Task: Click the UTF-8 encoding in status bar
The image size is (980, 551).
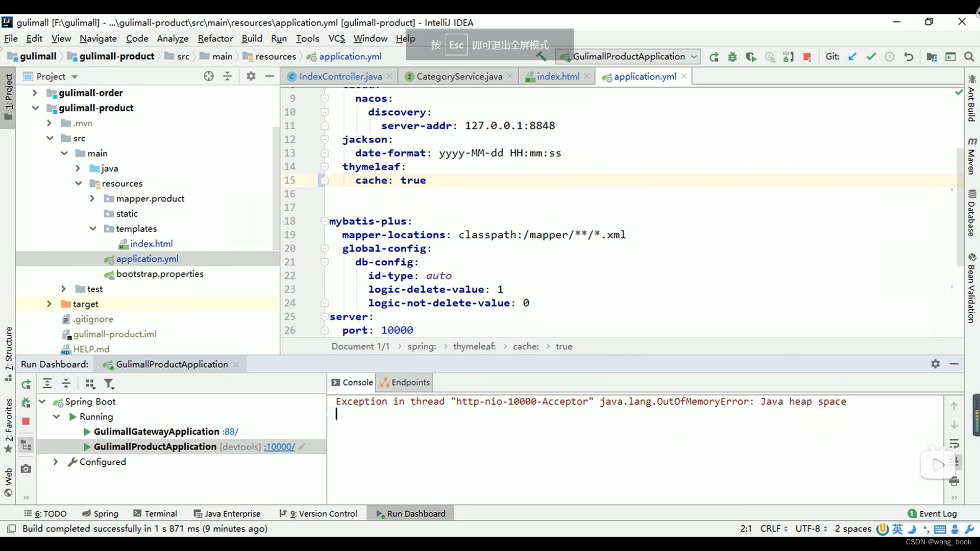Action: coord(811,529)
